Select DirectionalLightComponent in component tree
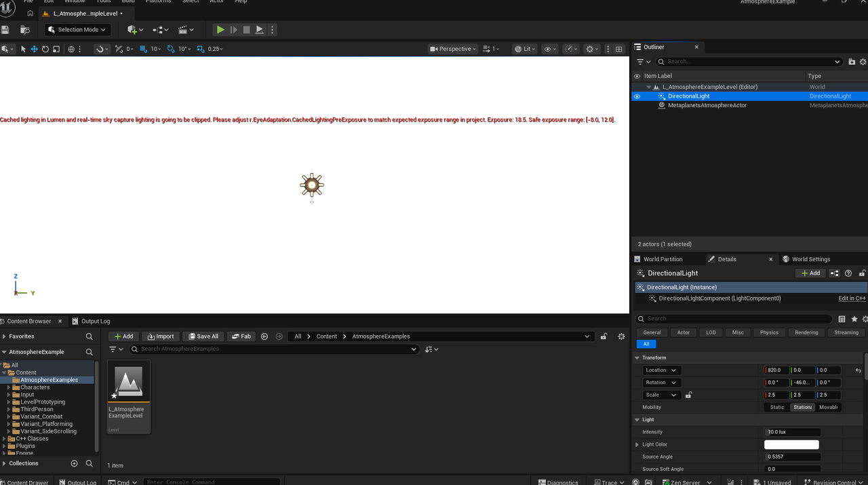Screen dimensions: 868x485 [x=719, y=298]
